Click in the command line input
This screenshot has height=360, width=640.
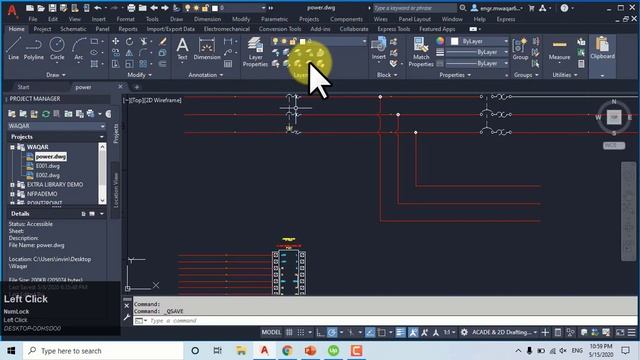coord(384,321)
